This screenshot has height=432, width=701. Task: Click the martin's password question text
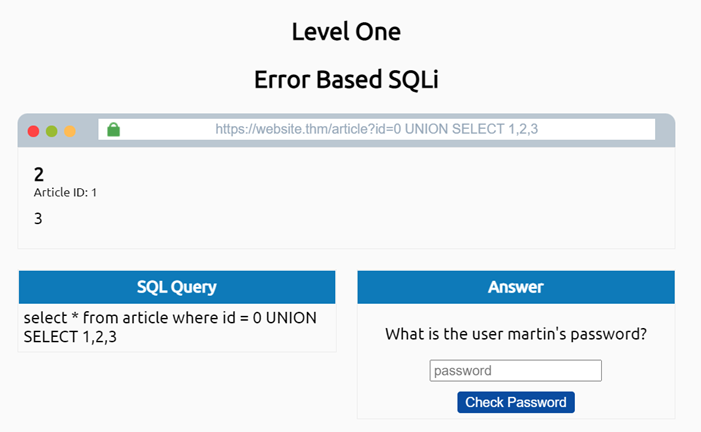(515, 334)
